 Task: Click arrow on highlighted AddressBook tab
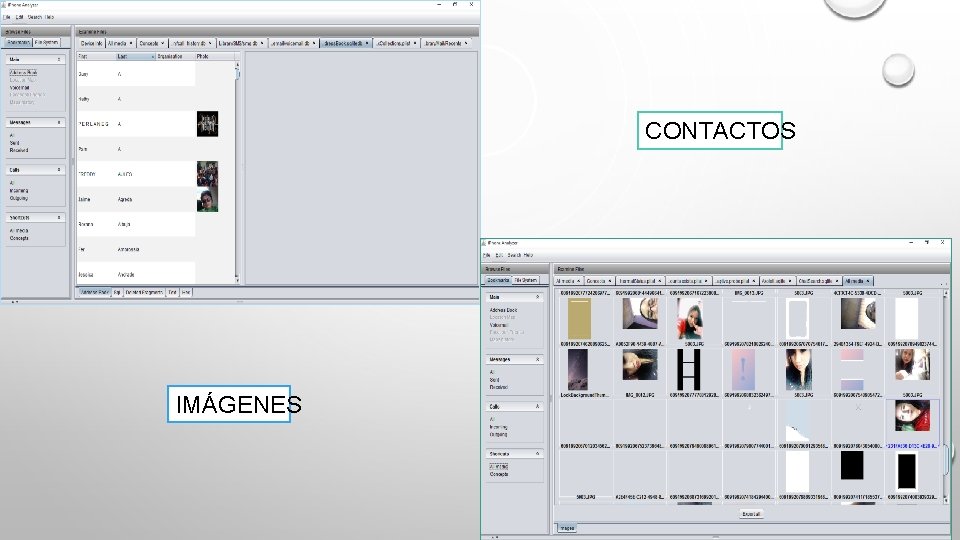pos(367,43)
